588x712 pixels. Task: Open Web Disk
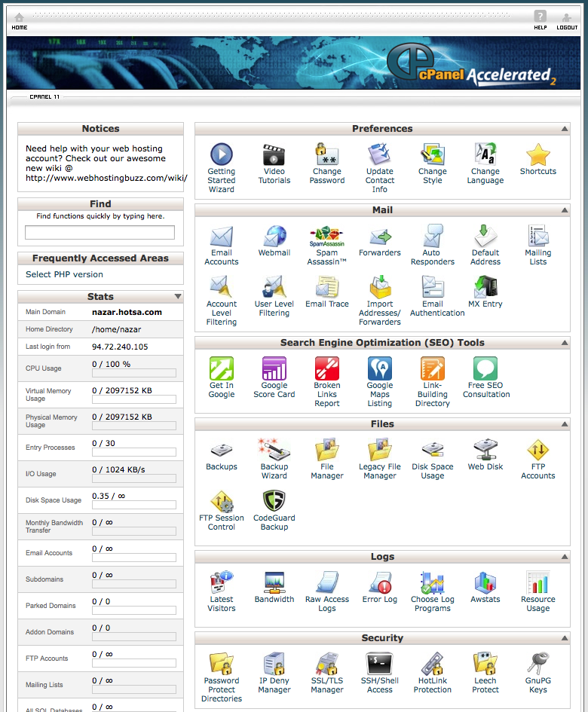pyautogui.click(x=485, y=450)
